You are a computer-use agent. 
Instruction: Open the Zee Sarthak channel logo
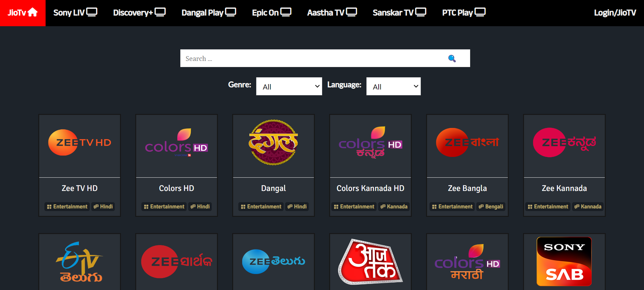tap(177, 262)
